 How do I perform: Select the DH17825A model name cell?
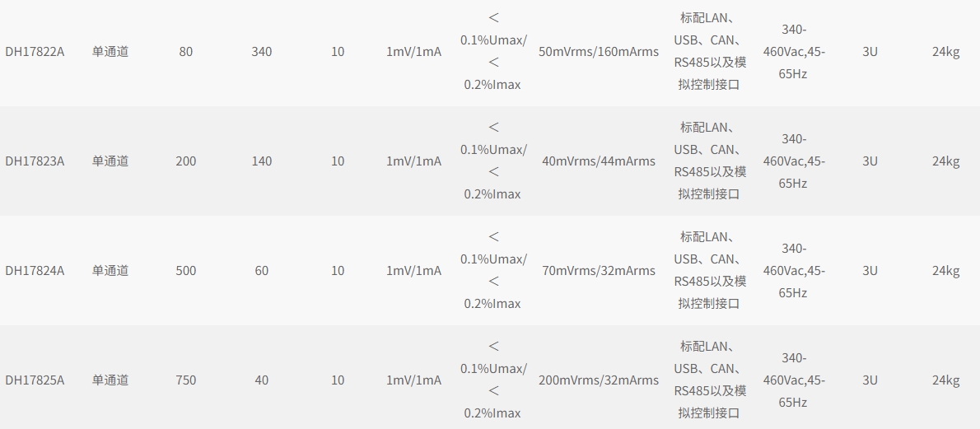click(x=35, y=380)
